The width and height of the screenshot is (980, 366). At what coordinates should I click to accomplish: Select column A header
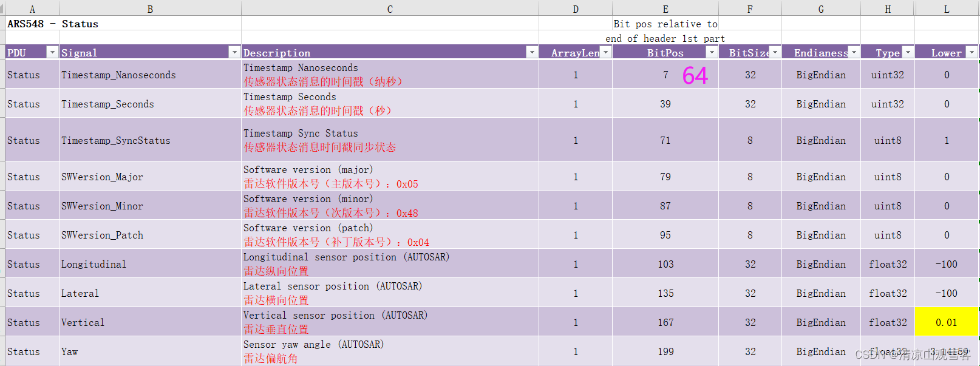coord(32,8)
